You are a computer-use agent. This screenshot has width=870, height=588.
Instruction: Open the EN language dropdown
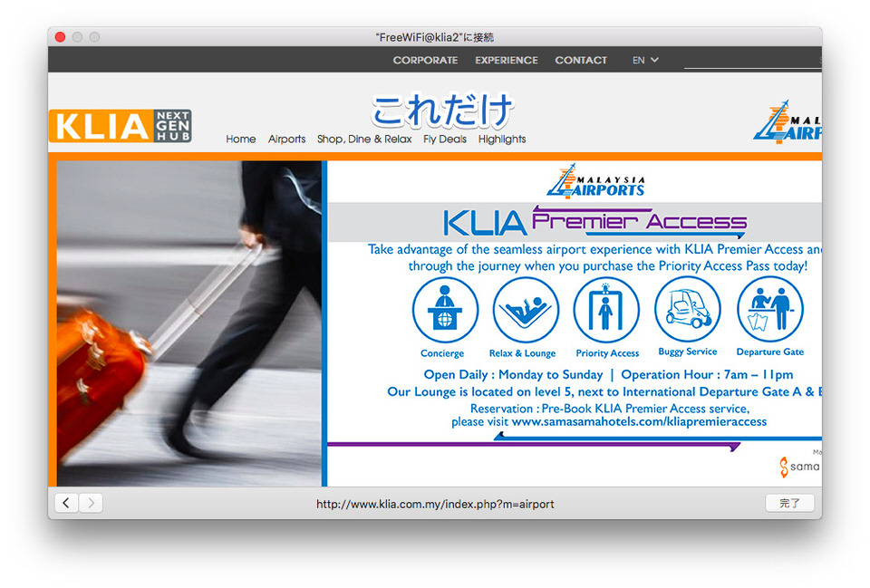(x=645, y=60)
